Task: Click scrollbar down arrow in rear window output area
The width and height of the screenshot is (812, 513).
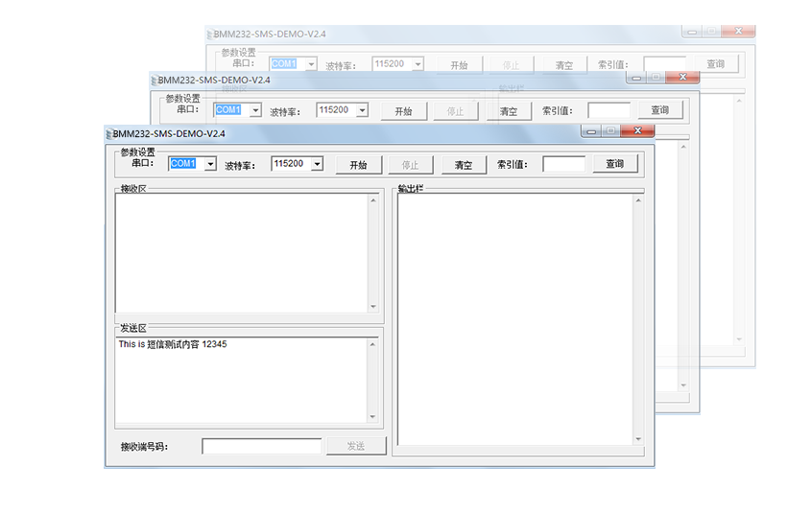Action: (x=739, y=339)
